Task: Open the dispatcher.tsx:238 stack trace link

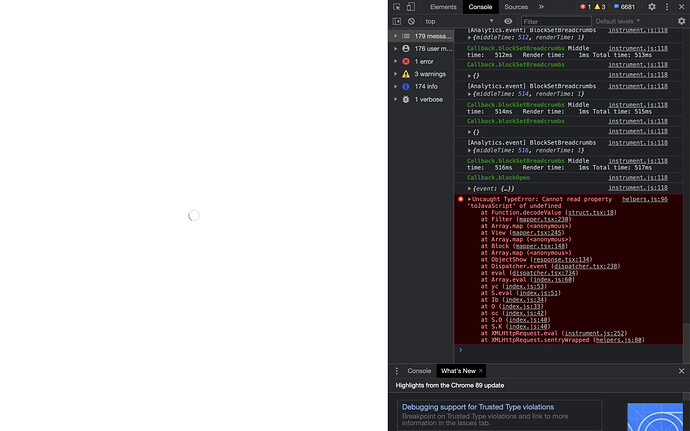Action: 585,266
